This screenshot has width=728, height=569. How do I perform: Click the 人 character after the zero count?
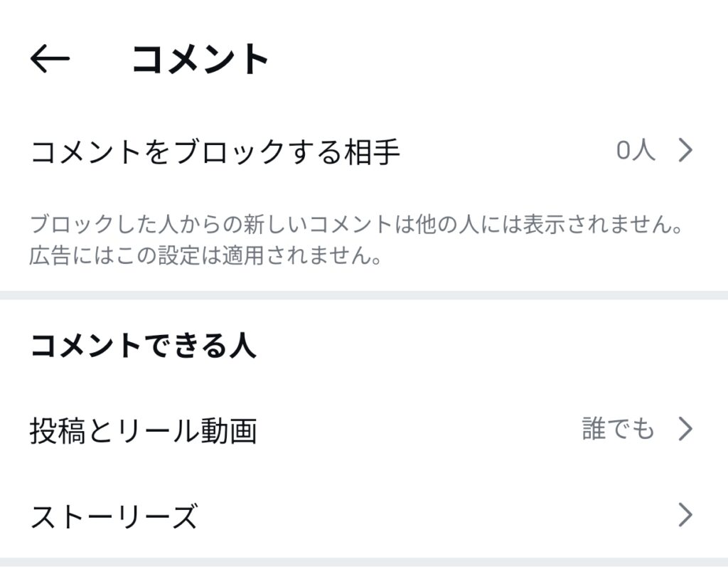coord(644,151)
